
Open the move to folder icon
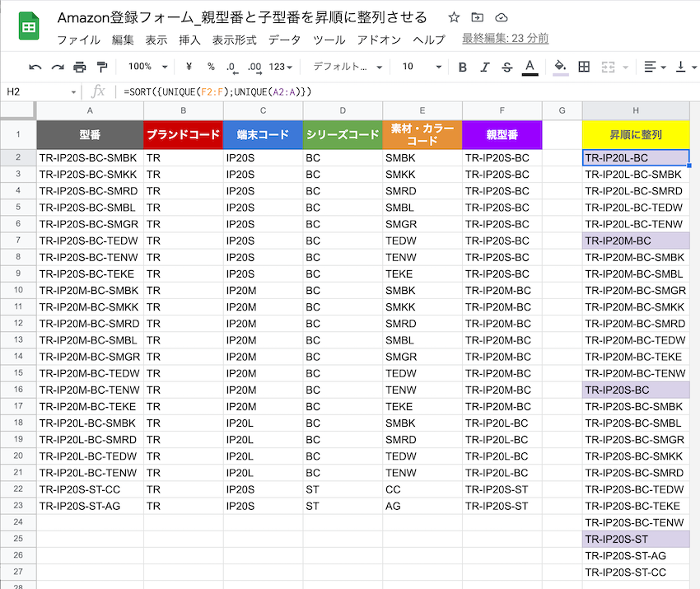click(478, 17)
